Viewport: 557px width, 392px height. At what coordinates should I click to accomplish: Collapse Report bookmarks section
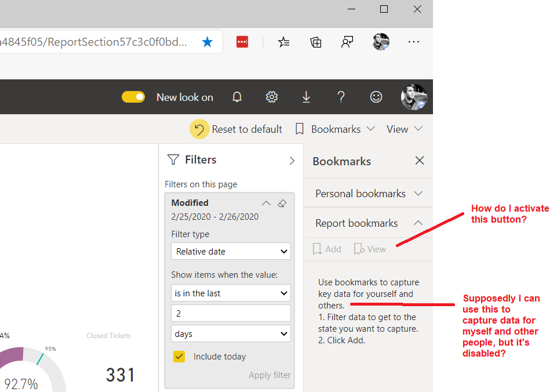[369, 223]
